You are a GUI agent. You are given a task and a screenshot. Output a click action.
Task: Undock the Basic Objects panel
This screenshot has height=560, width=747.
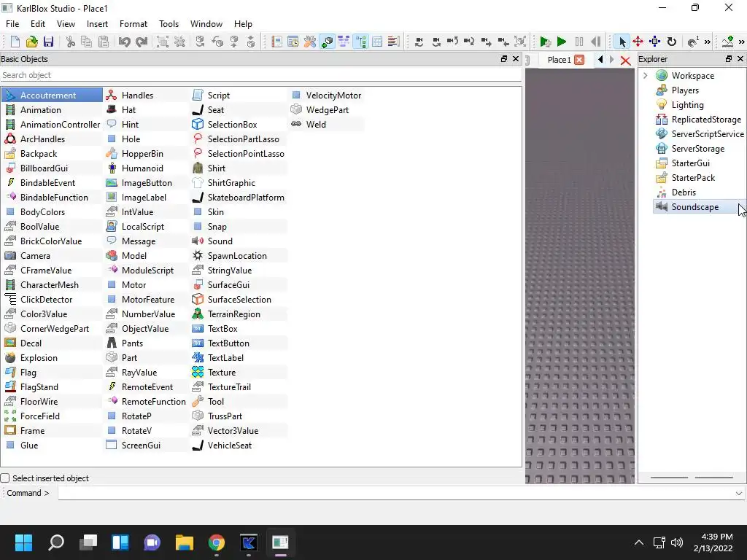coord(503,58)
